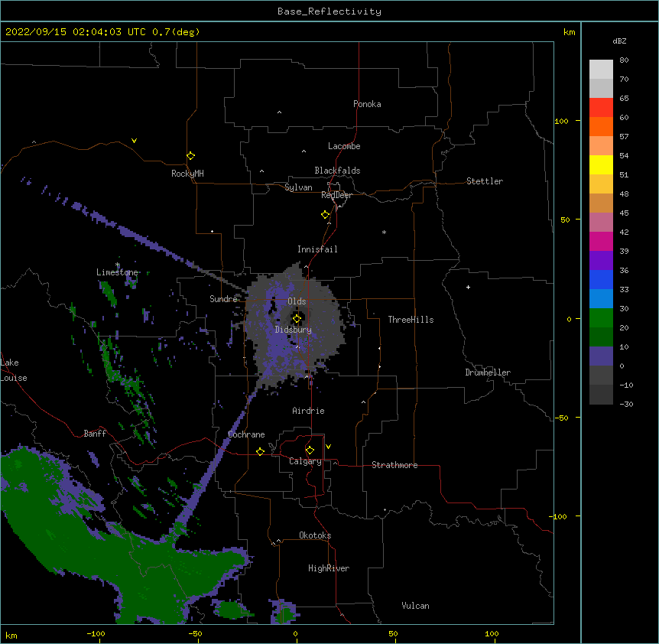Select the light gray 80-70 dBZ legend swatch
Image resolution: width=659 pixels, height=644 pixels.
(x=601, y=69)
